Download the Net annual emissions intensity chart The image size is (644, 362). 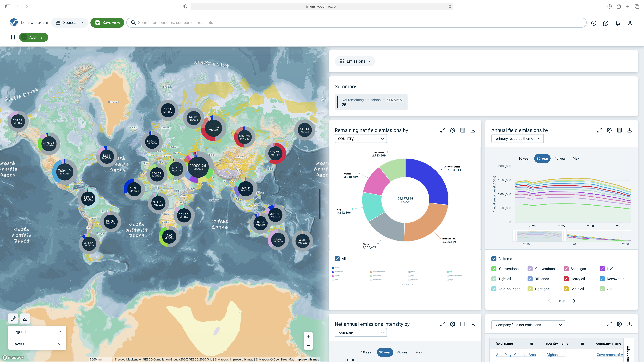[x=473, y=324]
